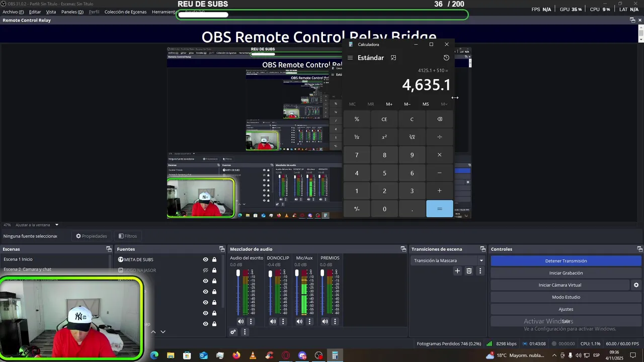Screen dimensions: 644x362
Task: Hide the META DE SUBS source
Action: click(205, 259)
